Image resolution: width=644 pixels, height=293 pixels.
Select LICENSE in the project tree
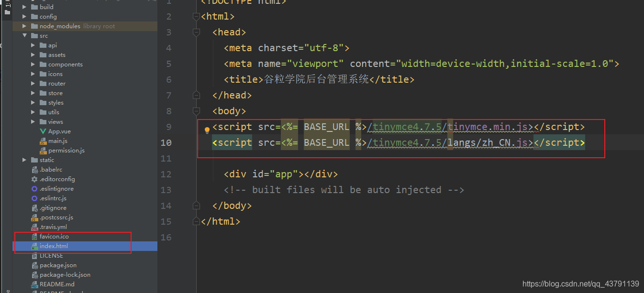point(51,256)
